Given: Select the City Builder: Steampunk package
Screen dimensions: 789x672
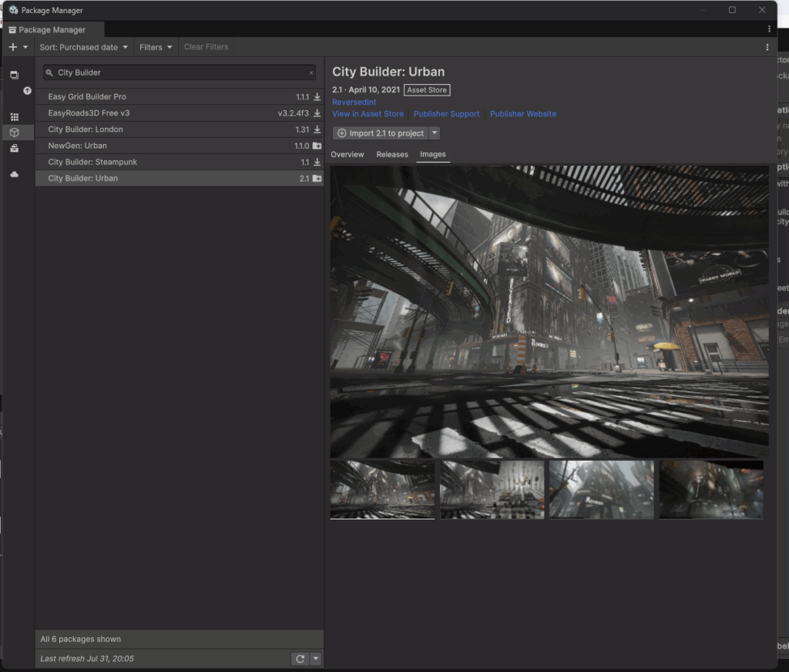Looking at the screenshot, I should (x=92, y=162).
